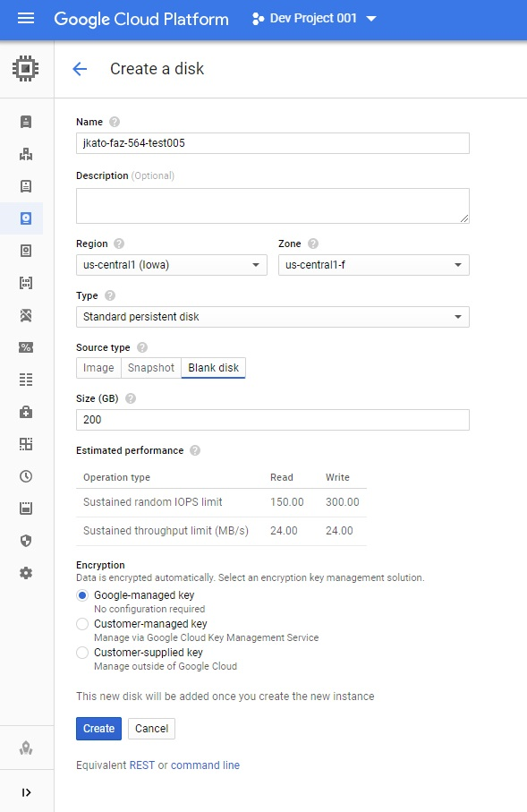Choose Customer-managed key encryption
Viewport: 527px width, 812px height.
point(81,624)
